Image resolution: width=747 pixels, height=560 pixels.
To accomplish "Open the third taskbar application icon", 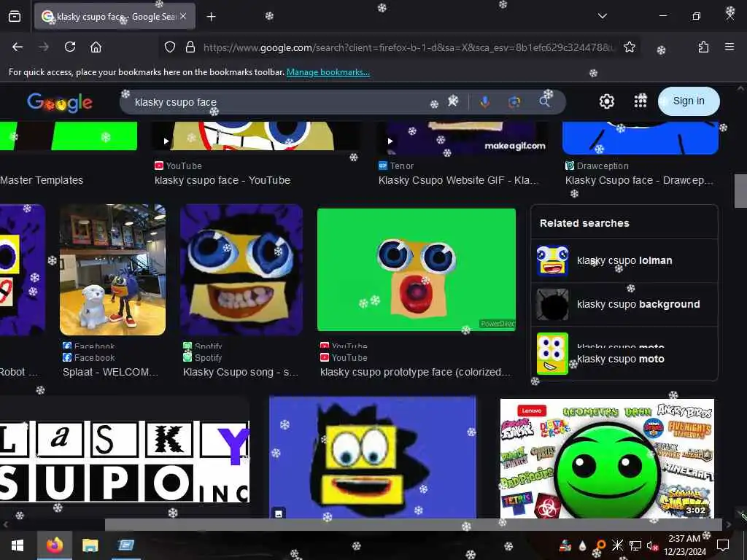I will 125,545.
